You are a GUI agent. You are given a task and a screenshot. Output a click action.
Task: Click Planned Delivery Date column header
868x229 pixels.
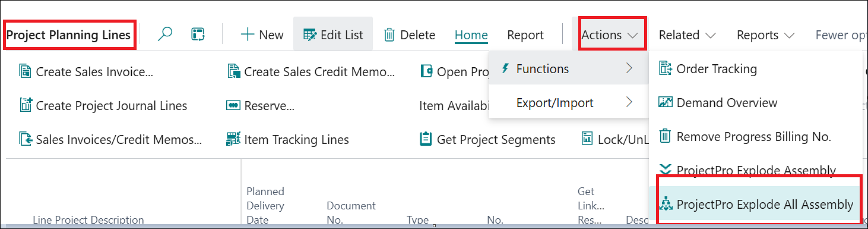[265, 205]
